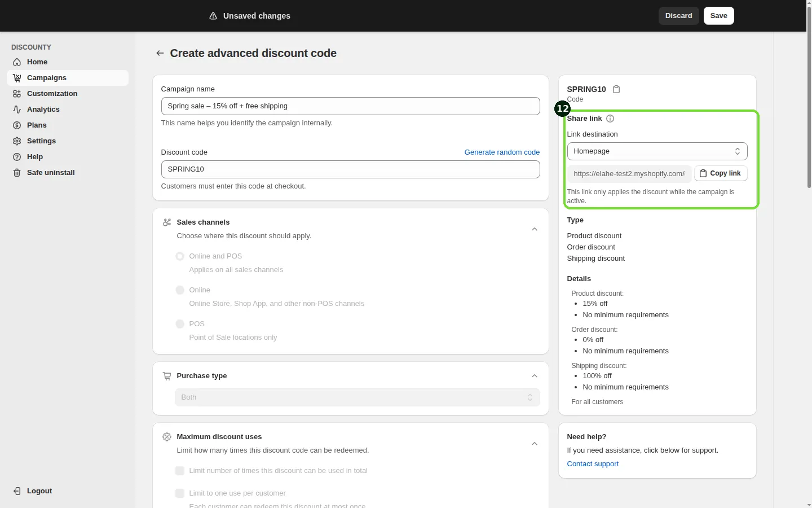Screen dimensions: 812x508
Task: Select the Online radio button
Action: (x=180, y=290)
